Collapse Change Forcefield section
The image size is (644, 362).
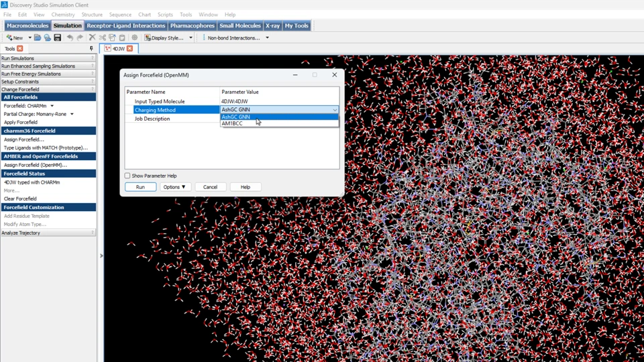click(x=48, y=89)
